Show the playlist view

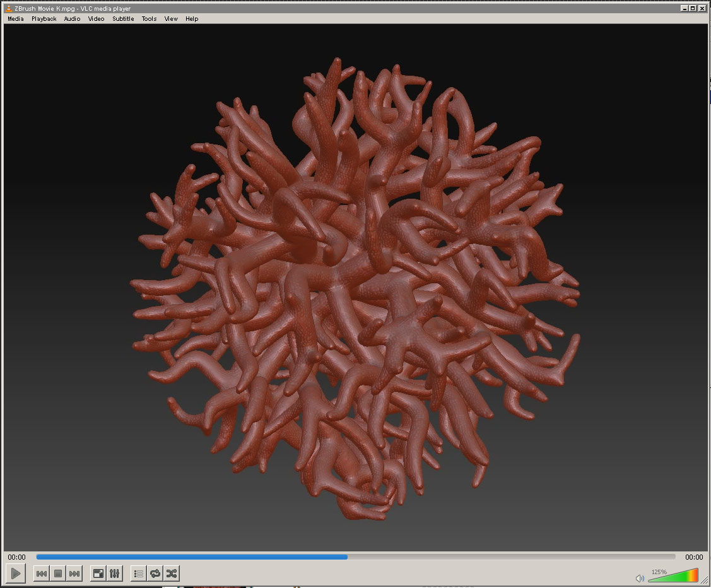click(x=138, y=573)
